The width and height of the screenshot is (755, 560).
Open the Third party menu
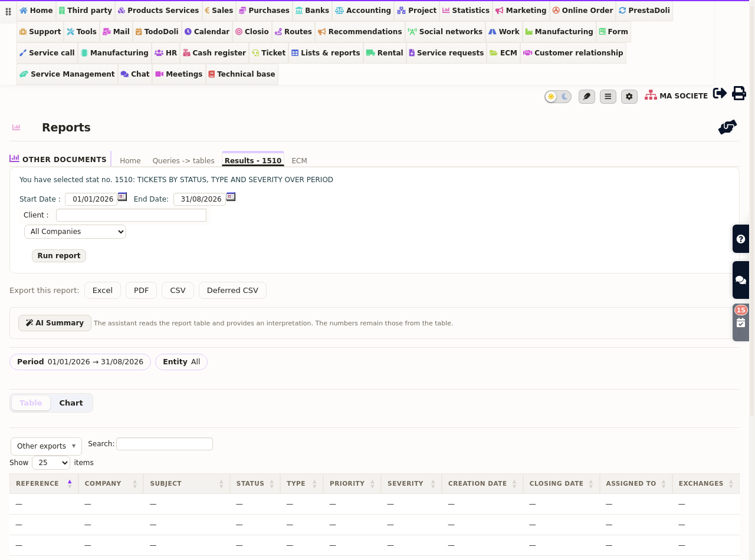[86, 11]
